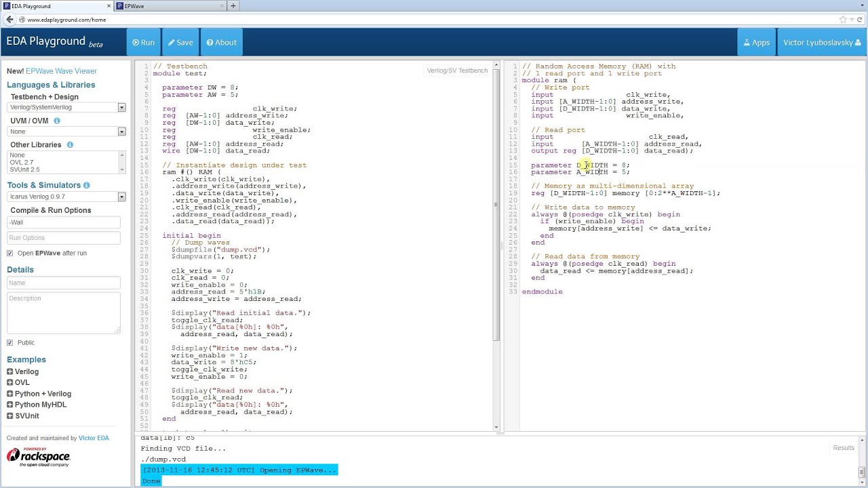The image size is (868, 488).
Task: Open the bookmark dropdown arrow in address bar
Action: (851, 20)
